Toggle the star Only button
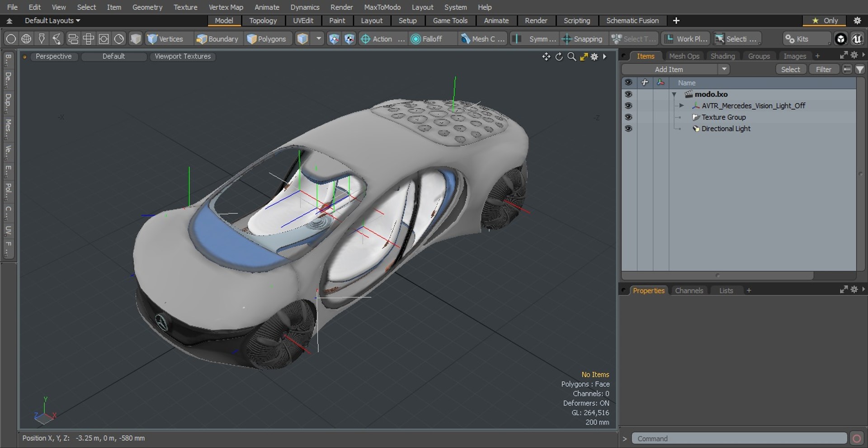Image resolution: width=868 pixels, height=448 pixels. 825,21
